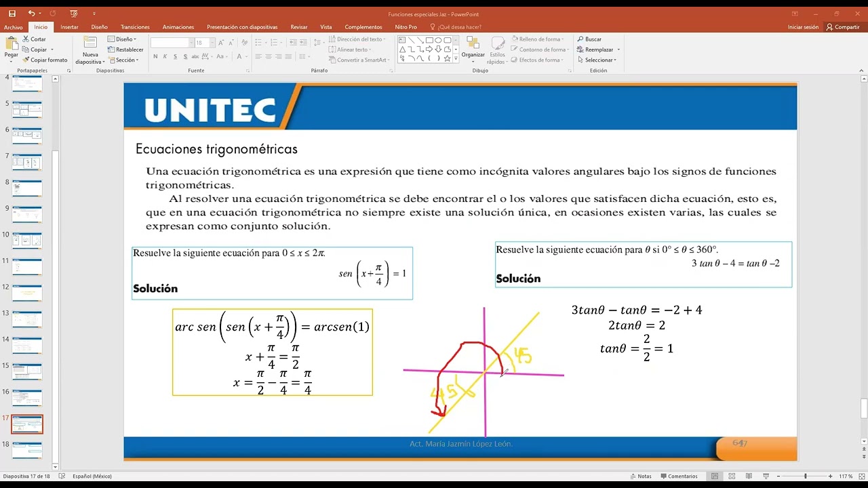868x488 pixels.
Task: Open the Sección dropdown
Action: coord(123,60)
